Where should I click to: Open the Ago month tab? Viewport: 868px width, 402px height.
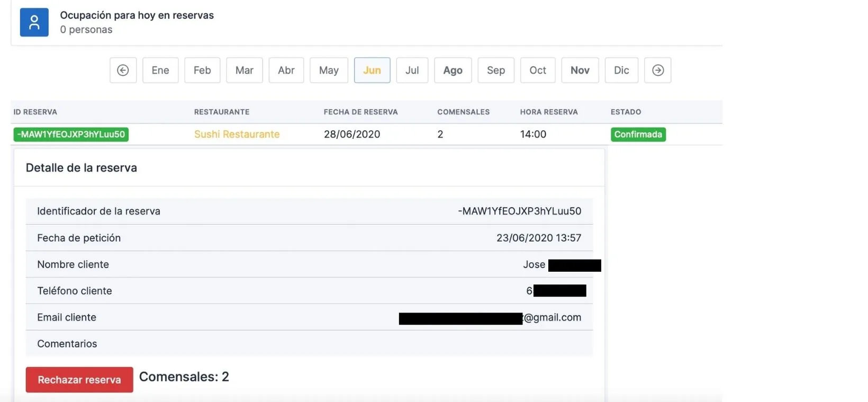point(453,70)
